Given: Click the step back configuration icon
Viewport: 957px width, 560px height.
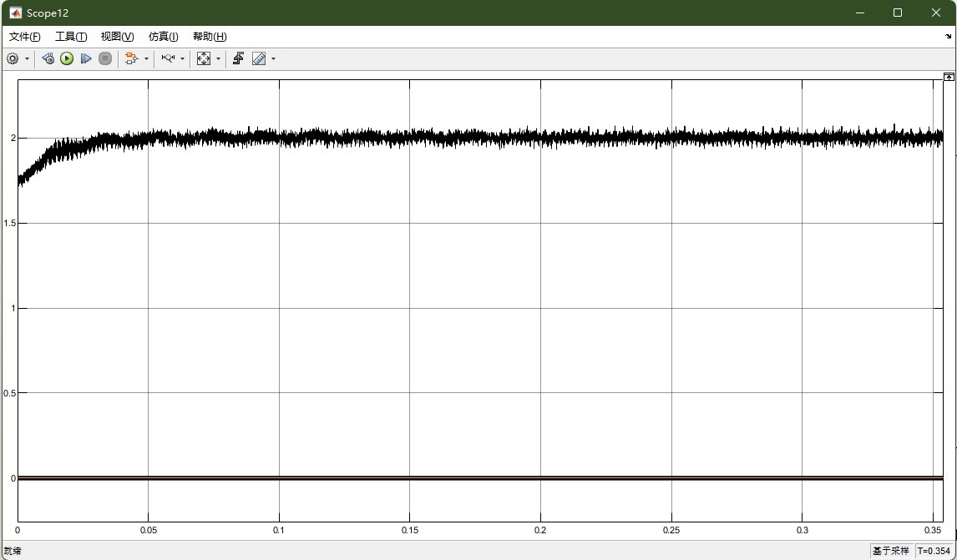Looking at the screenshot, I should [x=48, y=58].
